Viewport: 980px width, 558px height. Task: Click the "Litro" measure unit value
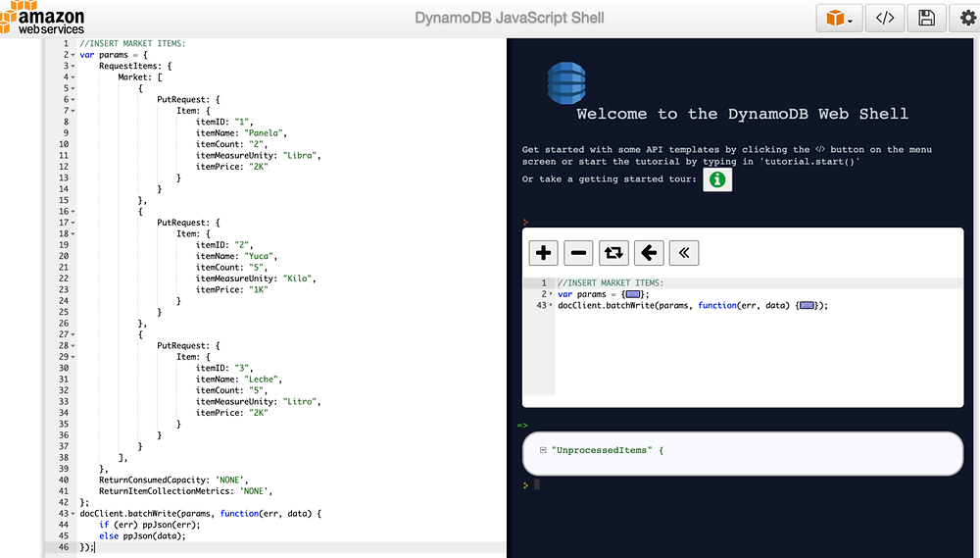click(x=301, y=402)
